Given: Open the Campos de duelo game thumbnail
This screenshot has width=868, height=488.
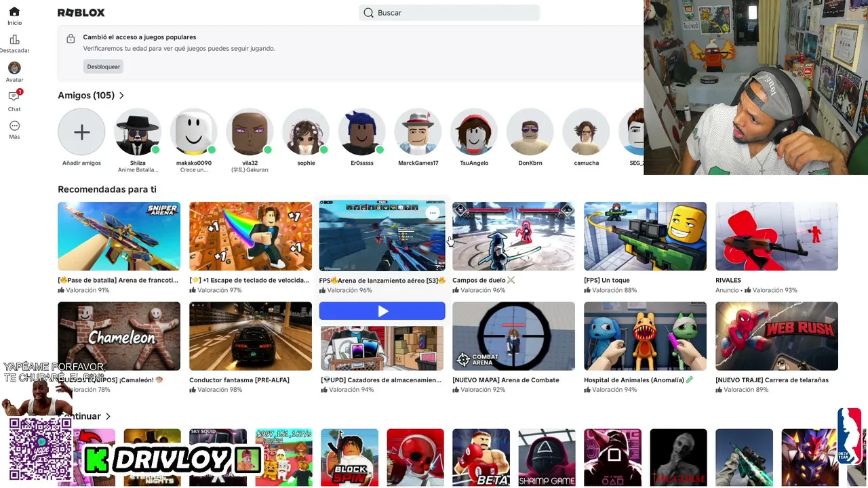Looking at the screenshot, I should pyautogui.click(x=513, y=237).
